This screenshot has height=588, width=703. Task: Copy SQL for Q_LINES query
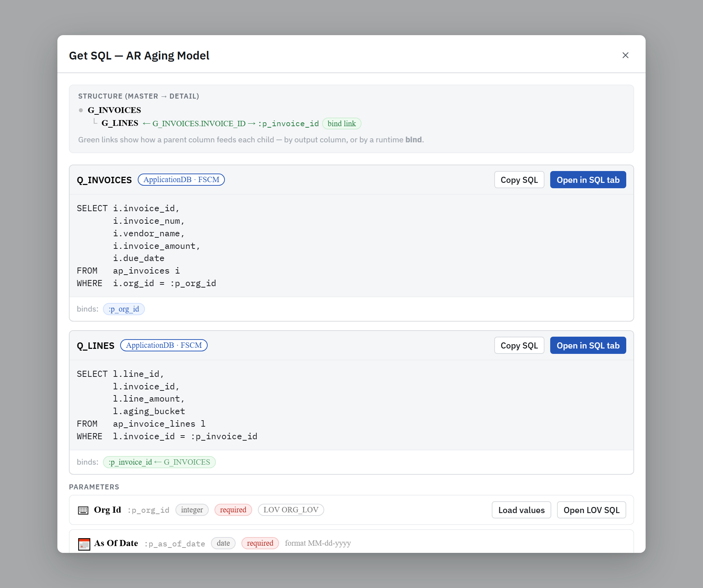[519, 345]
